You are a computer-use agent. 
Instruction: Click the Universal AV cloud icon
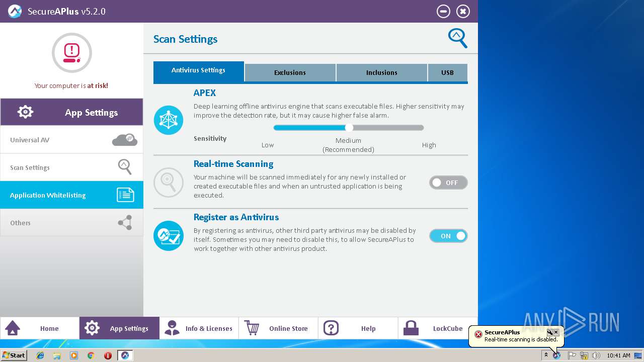[124, 140]
